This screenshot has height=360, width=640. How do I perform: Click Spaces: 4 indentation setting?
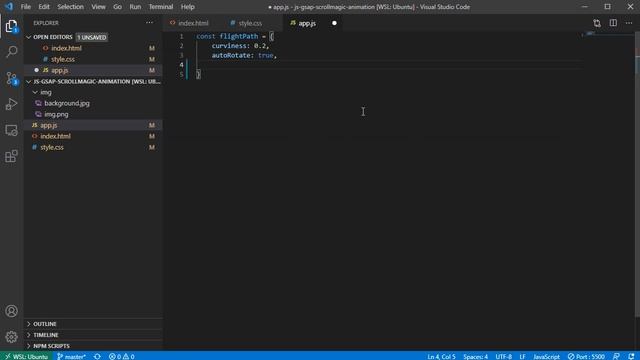coord(475,356)
